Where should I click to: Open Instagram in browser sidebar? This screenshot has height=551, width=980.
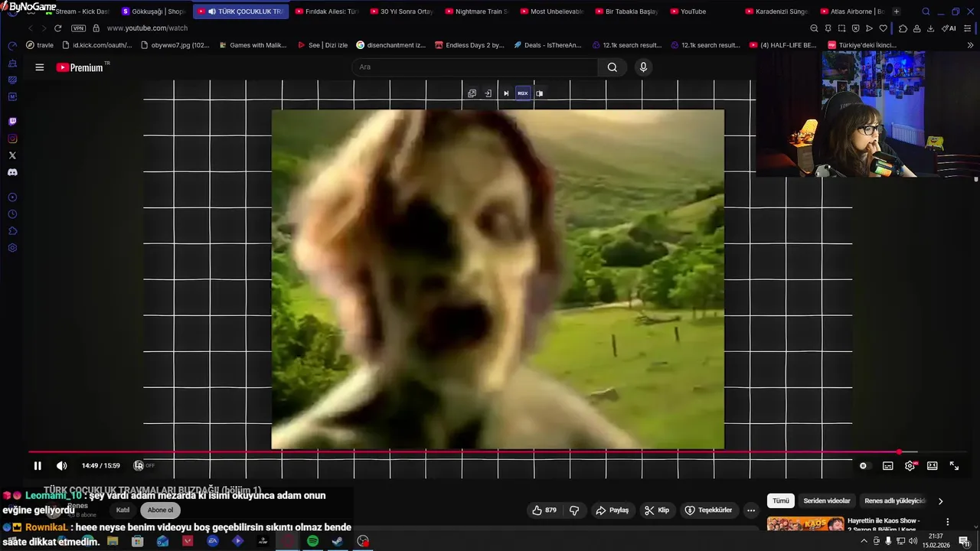click(x=12, y=139)
